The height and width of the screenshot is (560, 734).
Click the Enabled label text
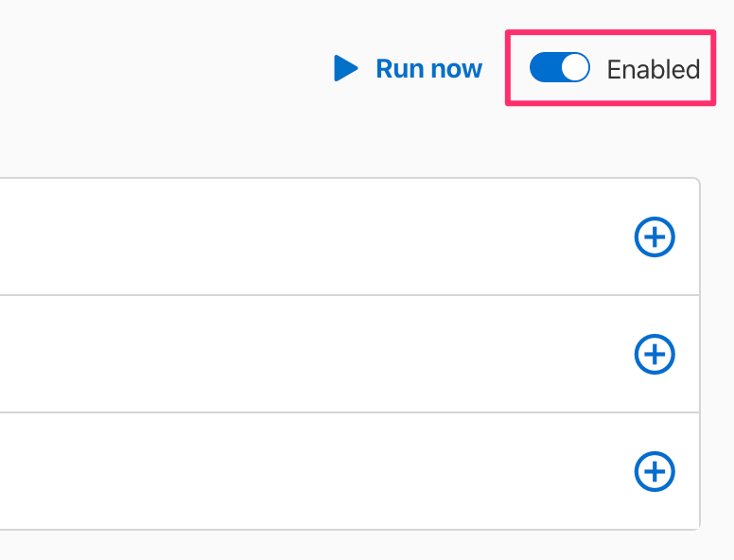tap(654, 69)
